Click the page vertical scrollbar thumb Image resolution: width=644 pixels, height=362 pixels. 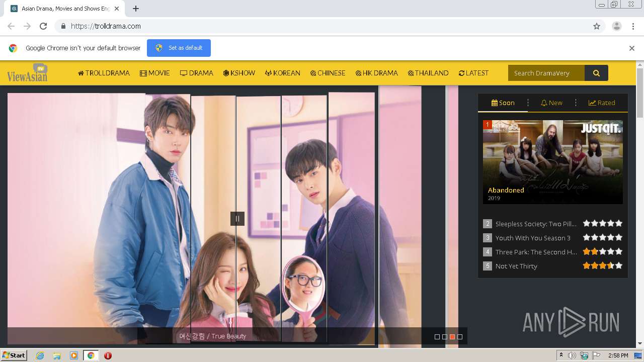(x=640, y=93)
